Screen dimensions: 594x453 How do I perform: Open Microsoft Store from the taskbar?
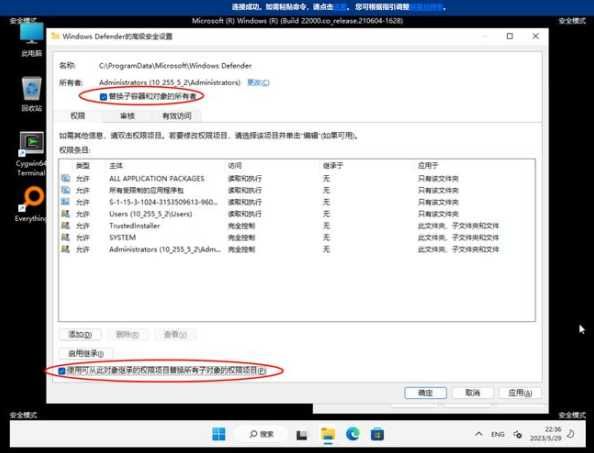pos(377,434)
